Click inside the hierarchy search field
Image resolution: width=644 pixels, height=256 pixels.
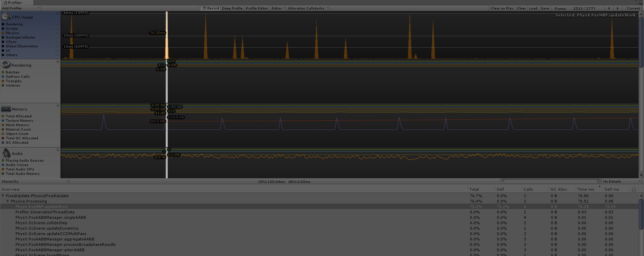click(550, 181)
